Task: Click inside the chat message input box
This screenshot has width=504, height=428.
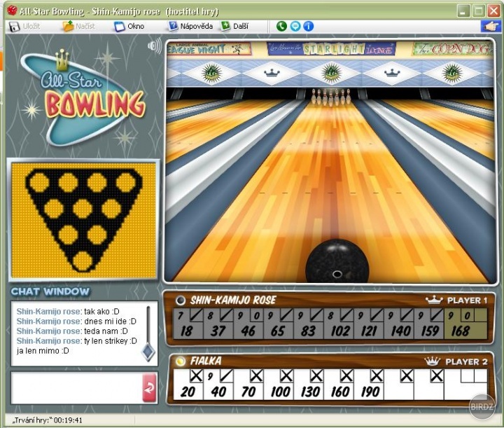Action: click(x=76, y=387)
